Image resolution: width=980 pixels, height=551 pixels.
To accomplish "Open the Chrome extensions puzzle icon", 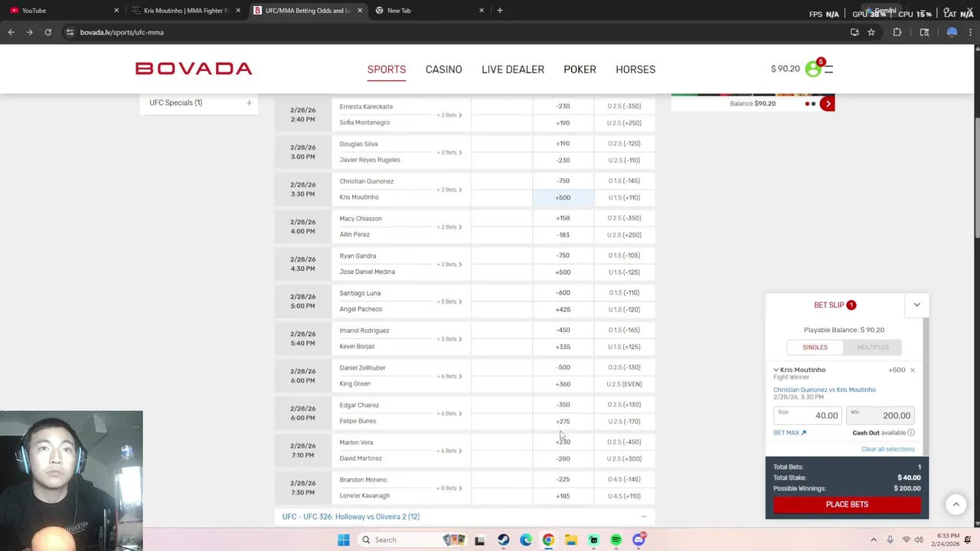I will pyautogui.click(x=897, y=32).
